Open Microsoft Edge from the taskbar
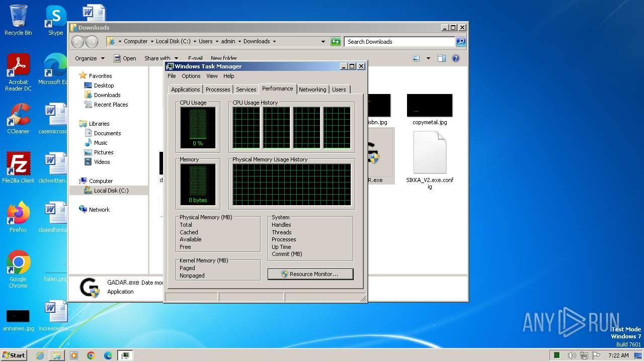This screenshot has height=362, width=644. (108, 355)
